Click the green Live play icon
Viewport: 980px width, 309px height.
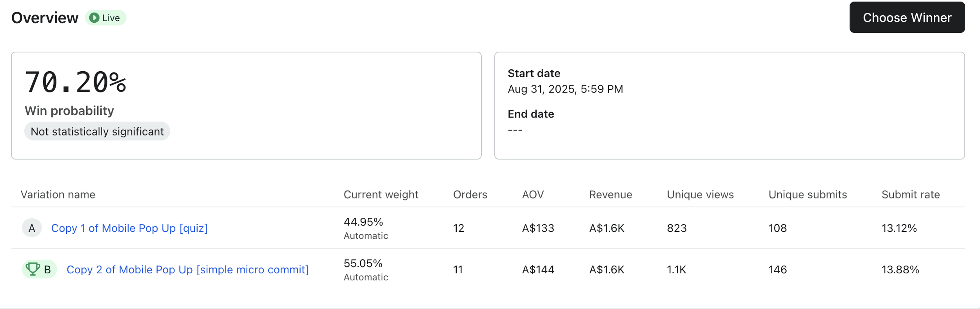[x=94, y=18]
